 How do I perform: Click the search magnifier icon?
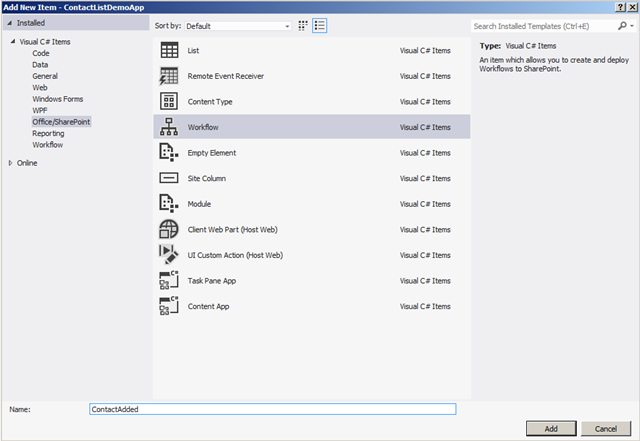[622, 26]
